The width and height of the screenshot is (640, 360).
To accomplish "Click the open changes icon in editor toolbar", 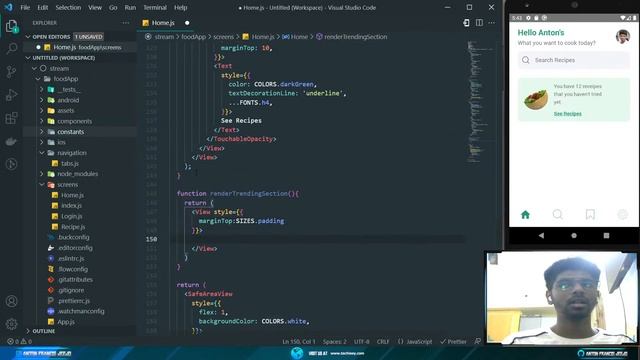I will click(466, 23).
